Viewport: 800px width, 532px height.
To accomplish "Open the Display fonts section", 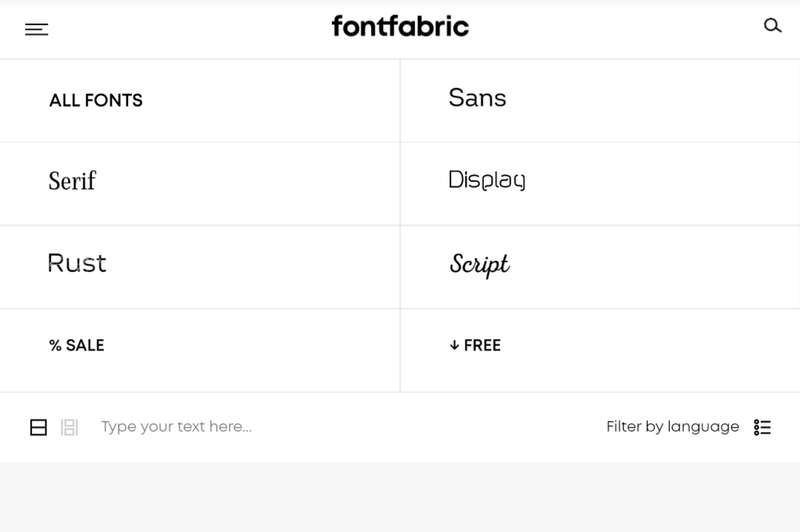I will coord(487,180).
